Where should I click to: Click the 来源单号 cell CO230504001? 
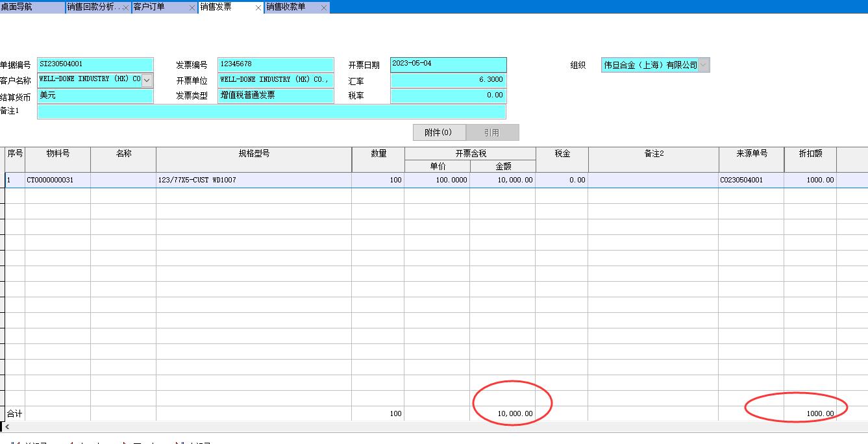750,180
